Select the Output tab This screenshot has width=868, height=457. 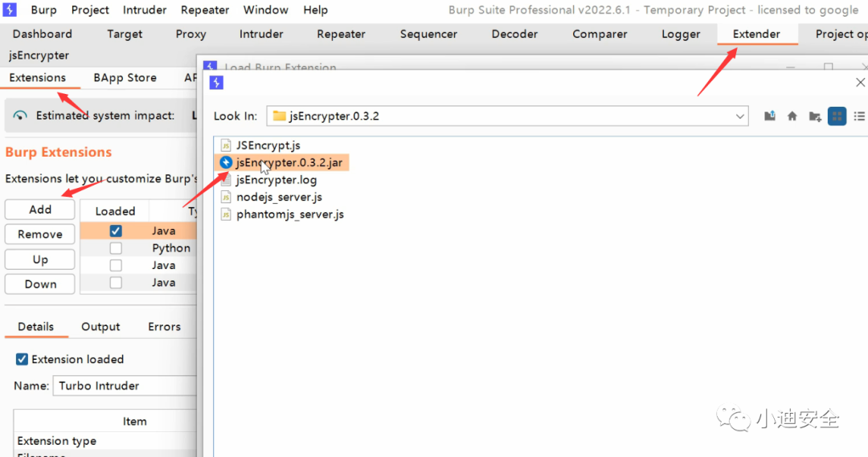coord(100,326)
